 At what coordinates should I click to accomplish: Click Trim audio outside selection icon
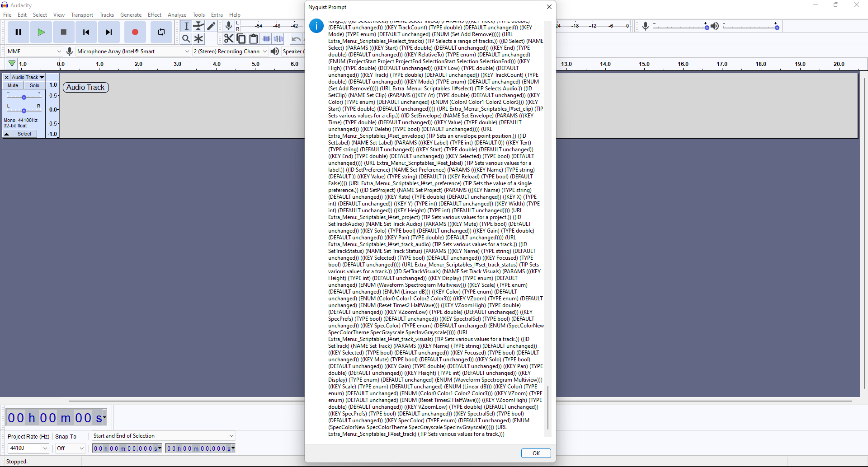pos(266,39)
